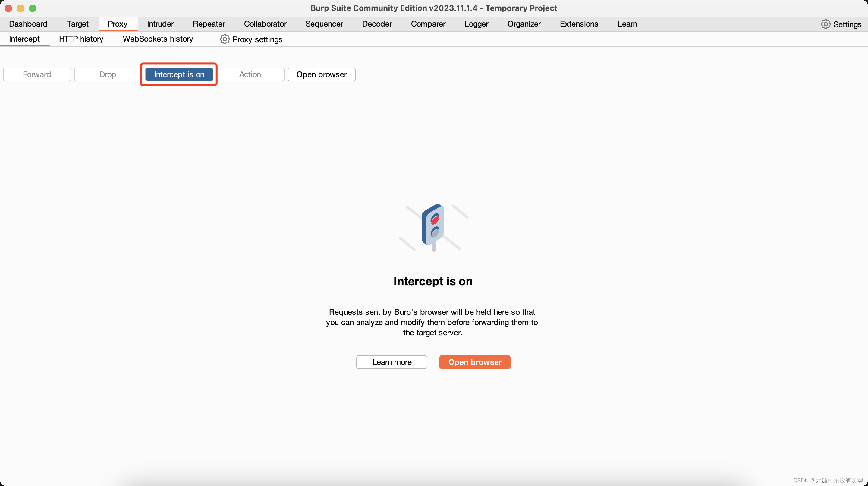This screenshot has height=486, width=868.
Task: Open the Extensions tab
Action: 579,23
